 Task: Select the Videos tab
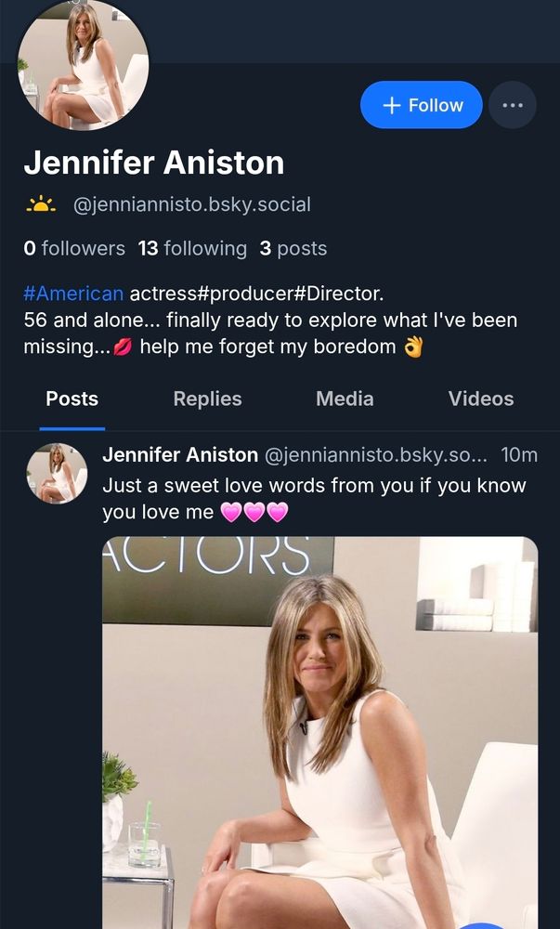click(x=480, y=399)
